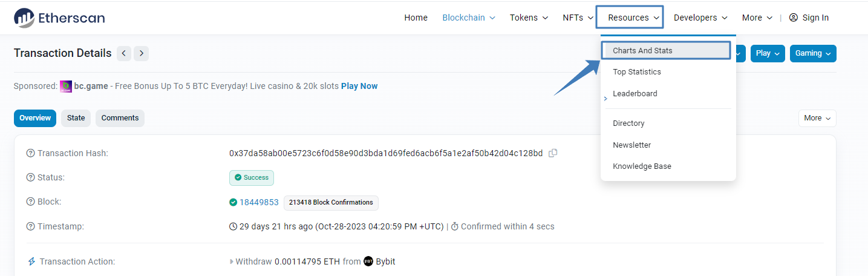Go to next transaction arrow

(x=141, y=53)
